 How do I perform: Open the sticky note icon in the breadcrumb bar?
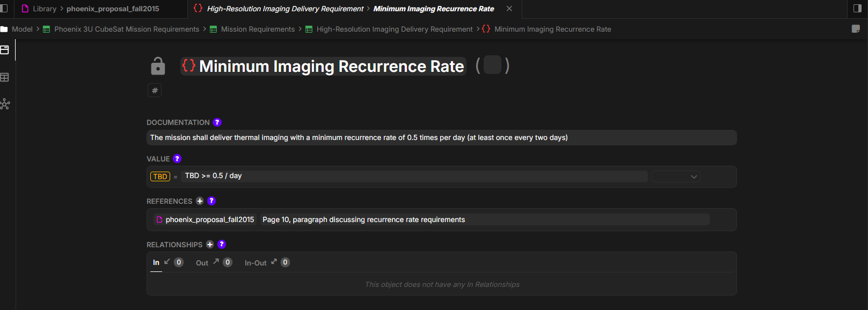[856, 29]
